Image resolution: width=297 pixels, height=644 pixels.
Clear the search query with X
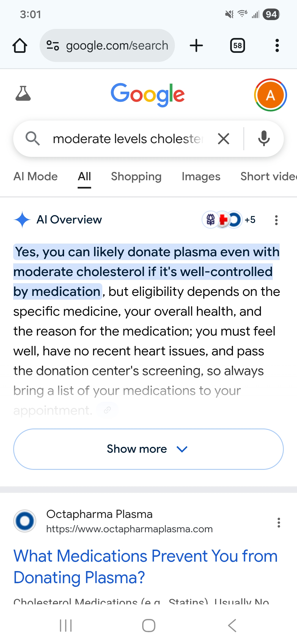click(x=224, y=139)
